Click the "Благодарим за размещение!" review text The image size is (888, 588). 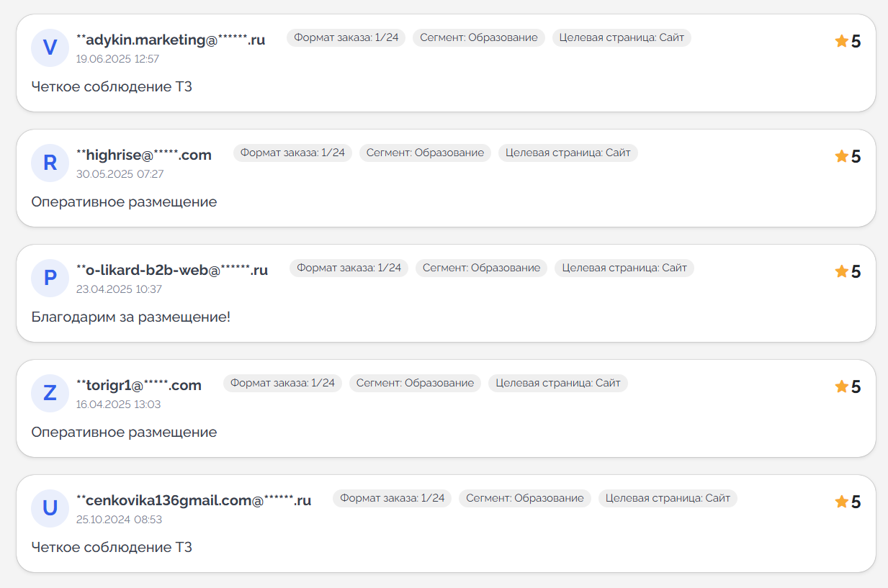pyautogui.click(x=131, y=317)
